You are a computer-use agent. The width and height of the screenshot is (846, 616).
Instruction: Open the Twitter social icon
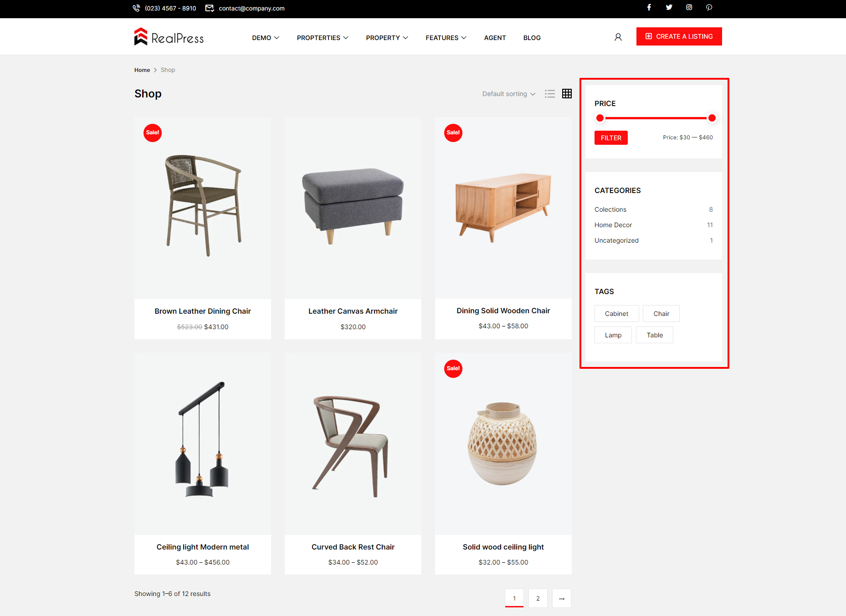[x=669, y=7]
